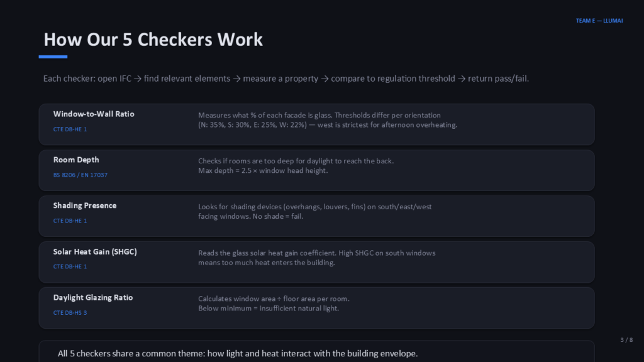Click the "Window-to-Wall Ratio" heading
Image resolution: width=644 pixels, height=362 pixels.
tap(94, 114)
